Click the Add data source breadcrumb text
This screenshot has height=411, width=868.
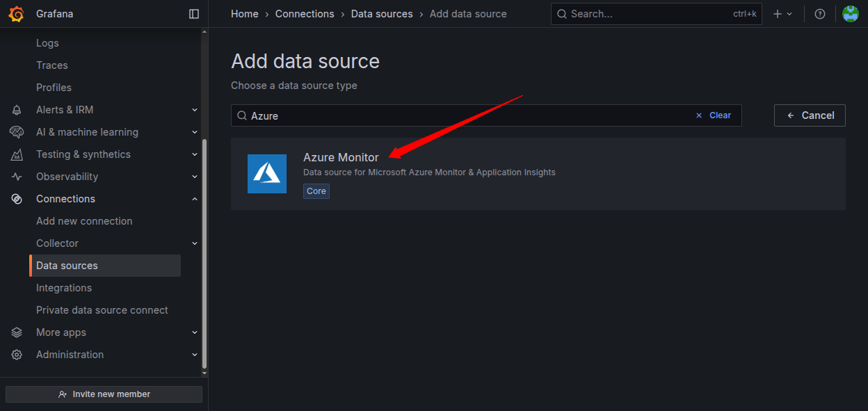coord(468,14)
